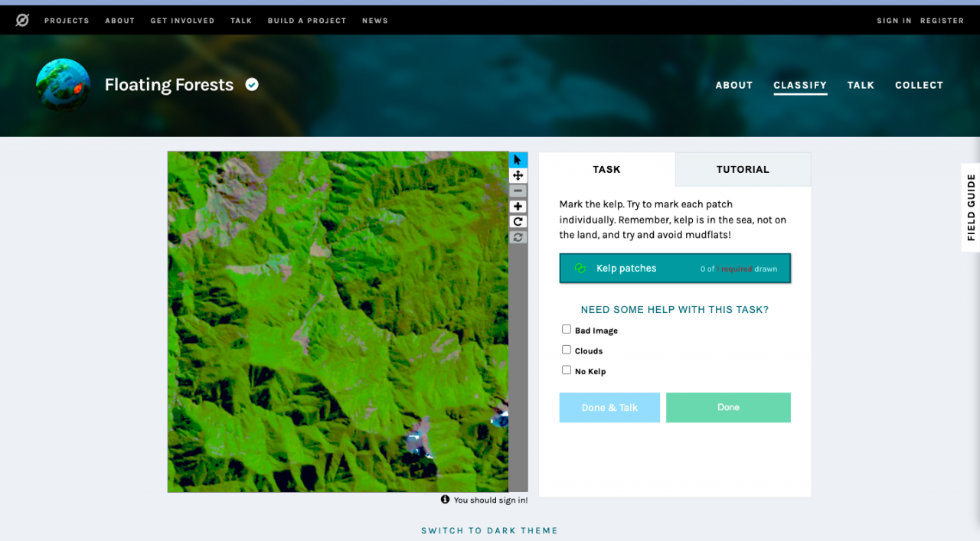Zoom in with the plus icon
The width and height of the screenshot is (980, 541).
tap(518, 207)
